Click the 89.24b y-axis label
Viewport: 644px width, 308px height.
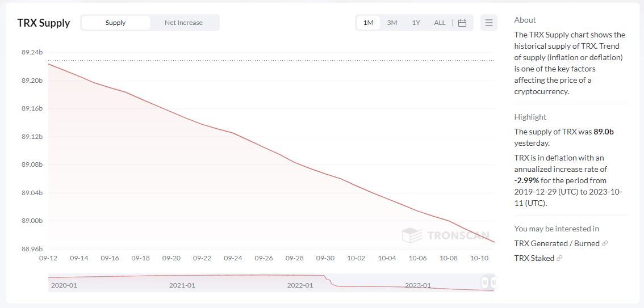pos(32,53)
